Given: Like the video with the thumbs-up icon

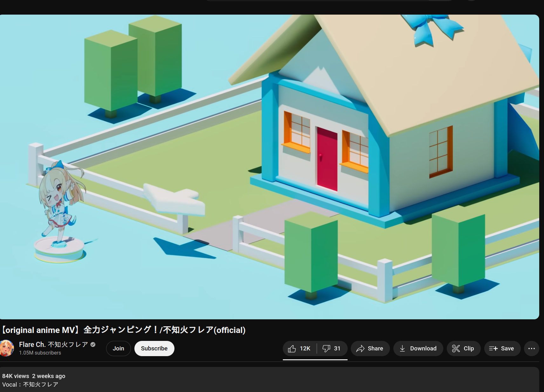Looking at the screenshot, I should click(299, 349).
